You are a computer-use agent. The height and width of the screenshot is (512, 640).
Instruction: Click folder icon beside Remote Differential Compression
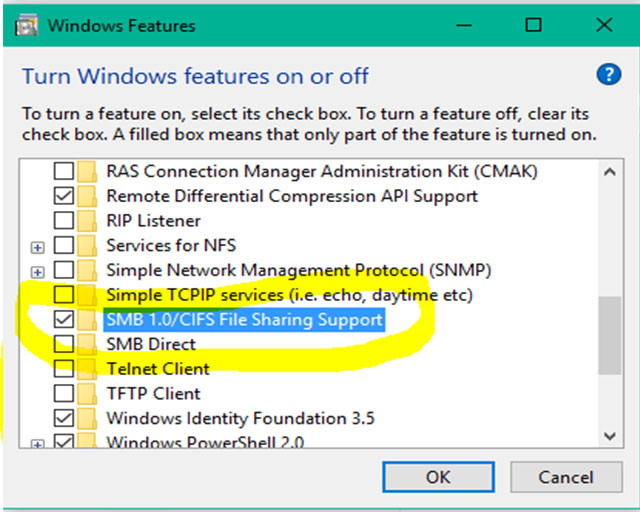(x=88, y=196)
